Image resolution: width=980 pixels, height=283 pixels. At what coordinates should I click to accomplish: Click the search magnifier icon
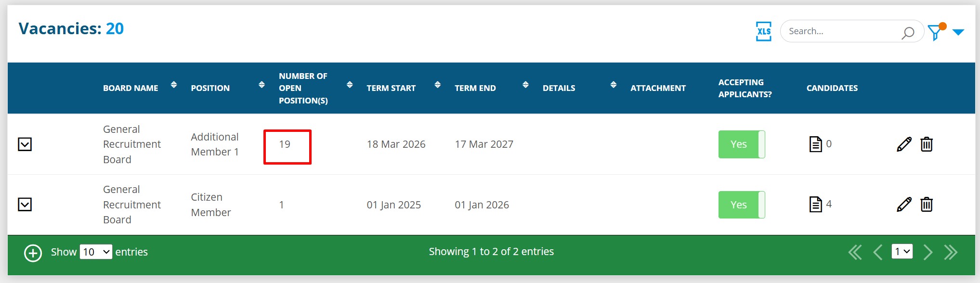[x=907, y=33]
